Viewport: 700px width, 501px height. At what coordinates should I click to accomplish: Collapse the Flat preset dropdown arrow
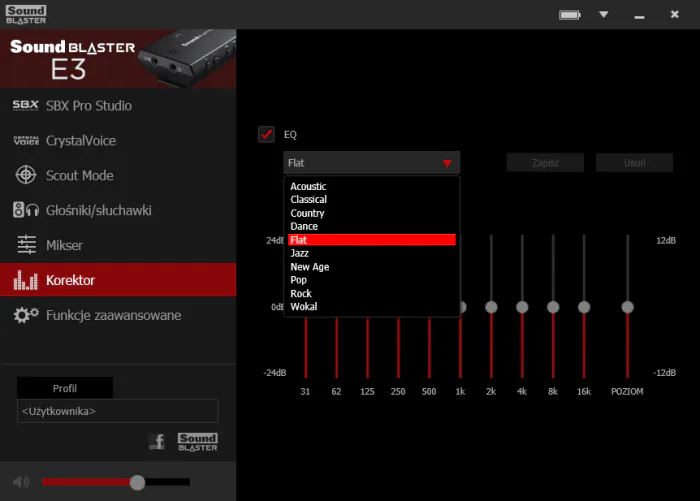(447, 163)
